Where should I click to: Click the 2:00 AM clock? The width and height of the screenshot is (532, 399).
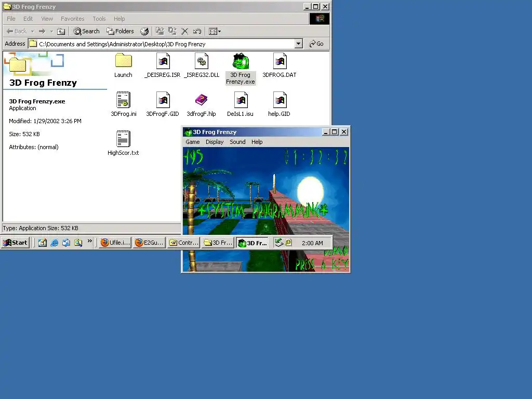312,243
